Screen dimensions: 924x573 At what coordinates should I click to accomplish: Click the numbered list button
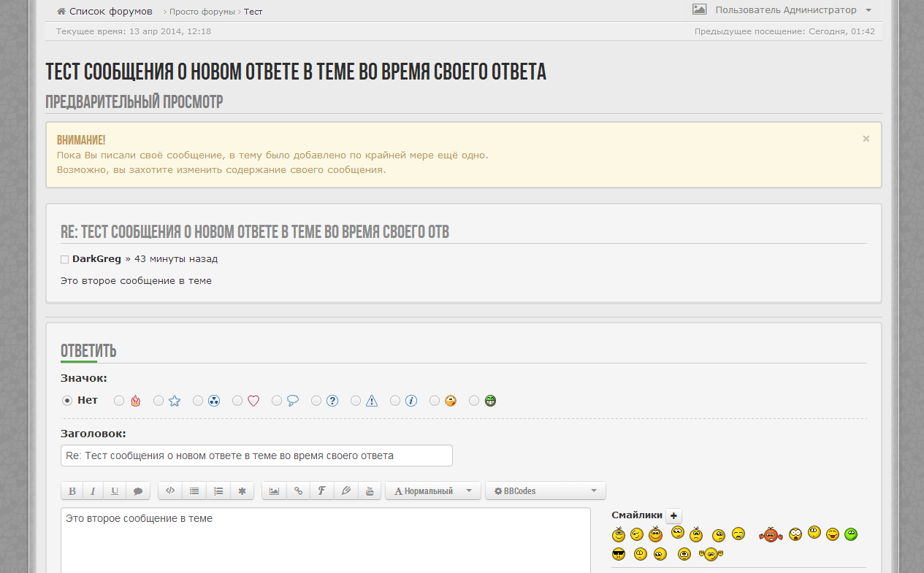pos(218,491)
